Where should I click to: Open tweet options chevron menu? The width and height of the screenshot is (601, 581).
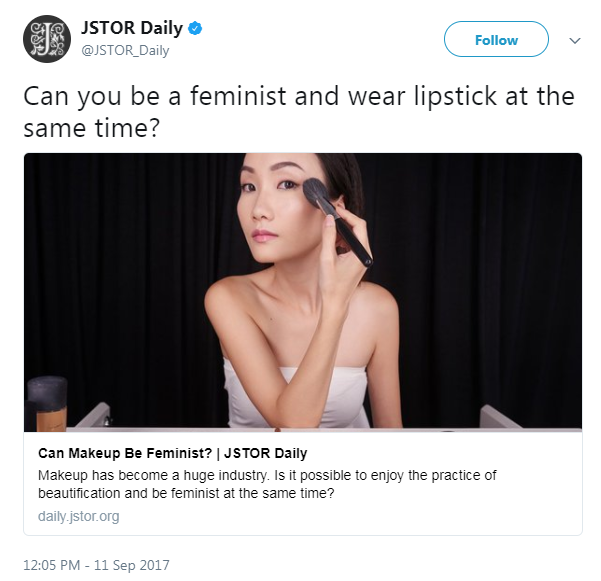[x=575, y=40]
